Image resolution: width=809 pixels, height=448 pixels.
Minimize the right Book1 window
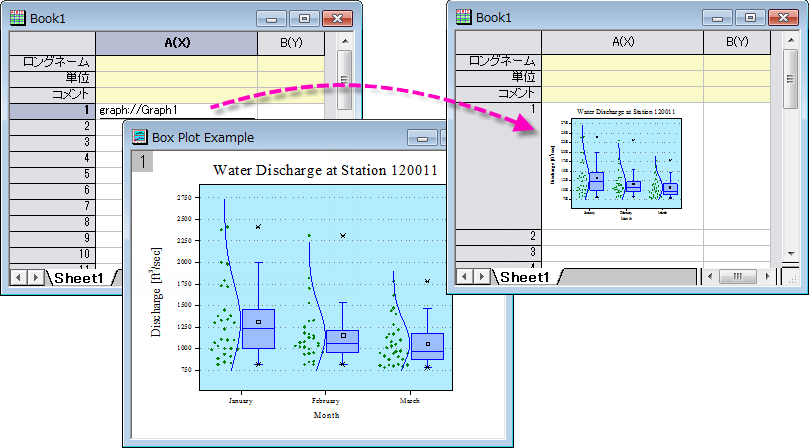(717, 18)
